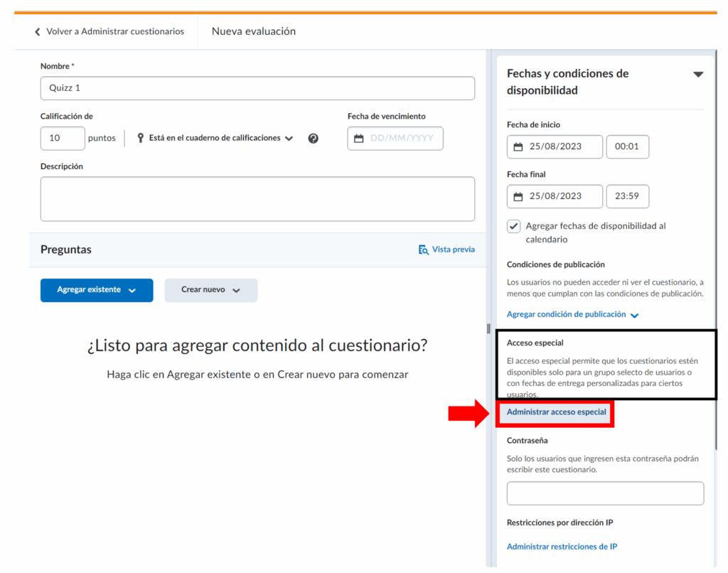Click the start time 00:01 field
The image size is (728, 573).
click(x=627, y=147)
